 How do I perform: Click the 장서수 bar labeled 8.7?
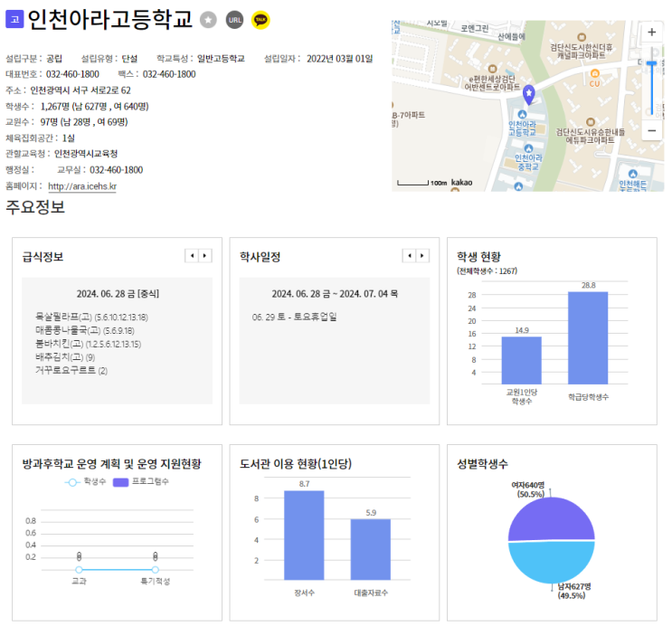pyautogui.click(x=304, y=536)
